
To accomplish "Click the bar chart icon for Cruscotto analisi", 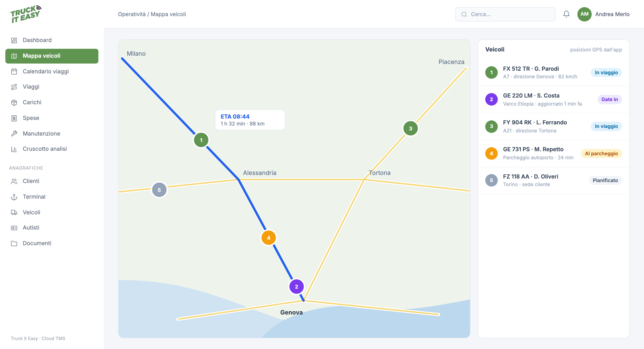I will [x=14, y=149].
